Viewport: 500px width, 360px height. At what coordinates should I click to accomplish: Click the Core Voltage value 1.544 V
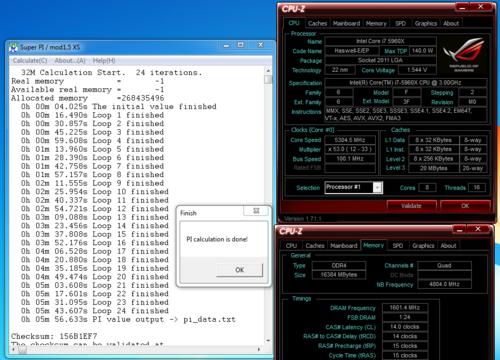(417, 70)
